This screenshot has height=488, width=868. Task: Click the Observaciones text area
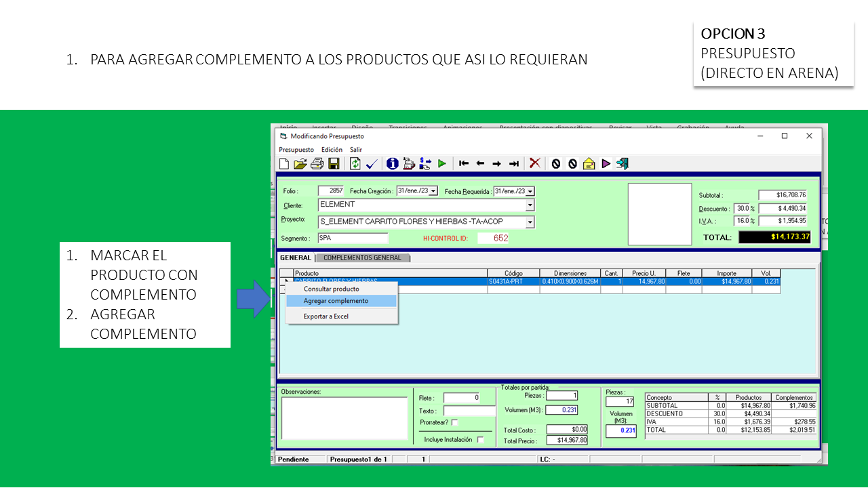[344, 418]
